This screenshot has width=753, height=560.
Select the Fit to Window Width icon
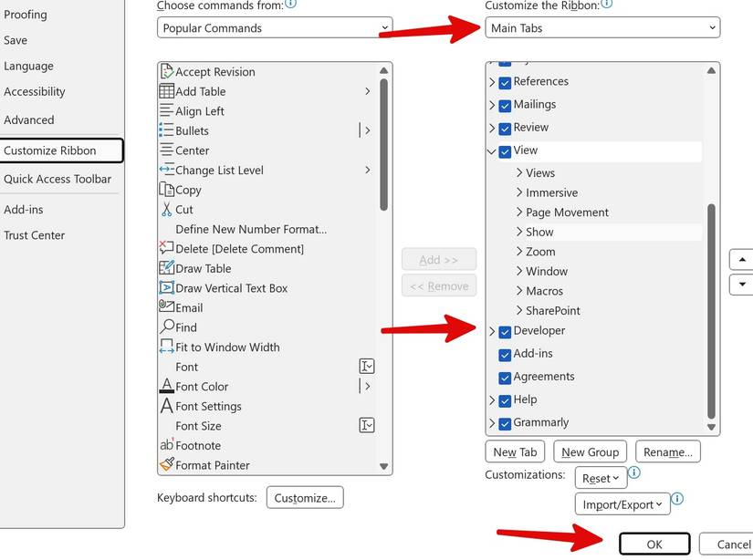pyautogui.click(x=166, y=347)
